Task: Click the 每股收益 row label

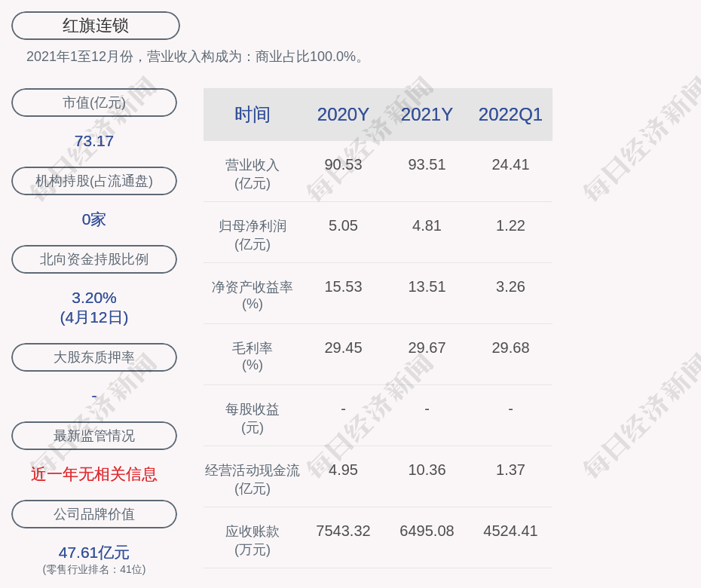Action: pyautogui.click(x=253, y=418)
